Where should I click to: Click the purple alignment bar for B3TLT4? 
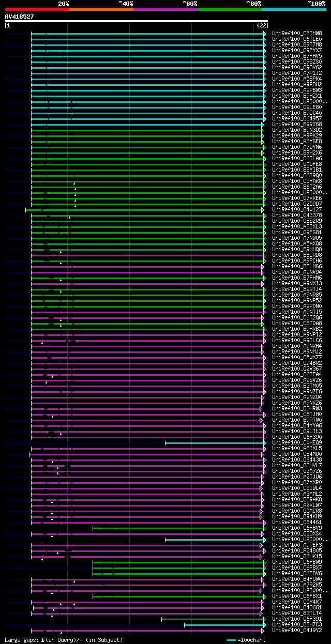(x=147, y=614)
